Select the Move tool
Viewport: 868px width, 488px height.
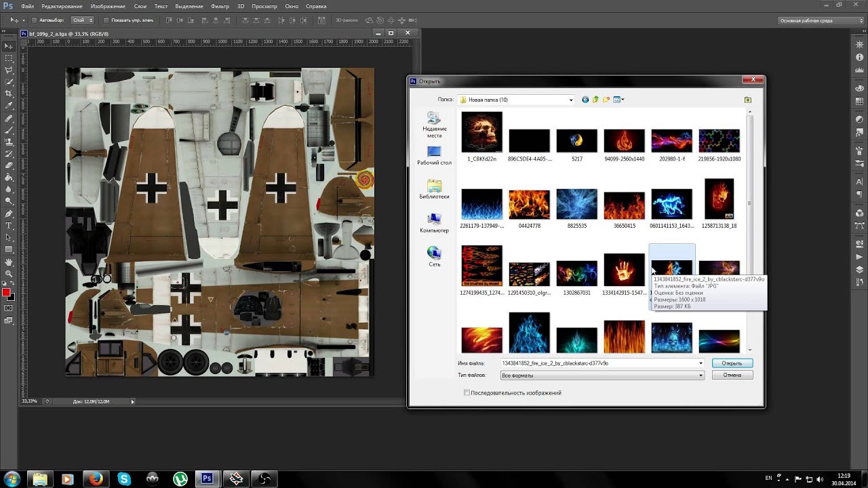9,46
